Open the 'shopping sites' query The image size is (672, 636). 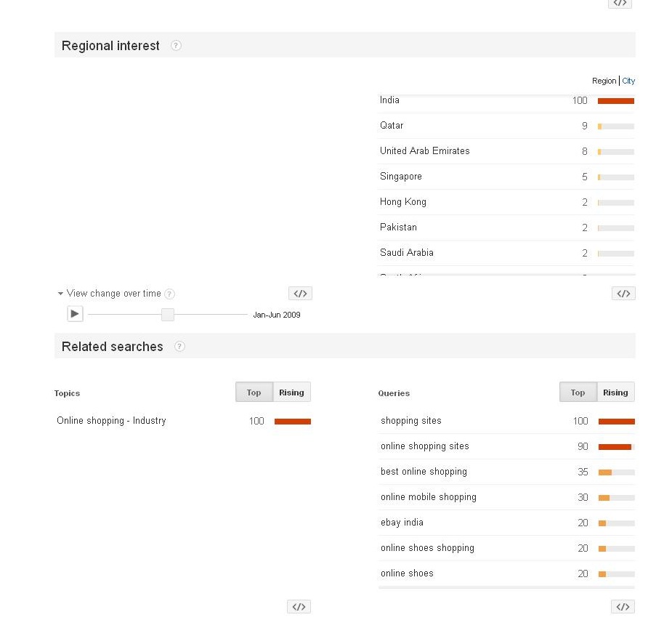click(x=410, y=421)
